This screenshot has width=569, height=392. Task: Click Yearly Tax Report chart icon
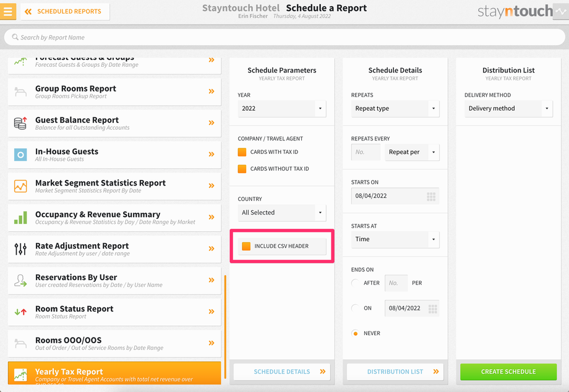tap(20, 375)
